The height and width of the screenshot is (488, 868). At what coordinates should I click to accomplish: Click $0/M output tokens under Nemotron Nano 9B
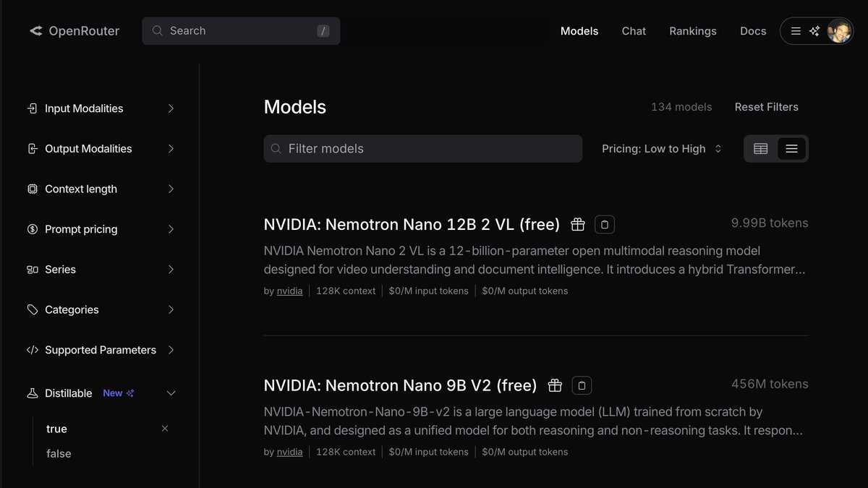pyautogui.click(x=525, y=452)
